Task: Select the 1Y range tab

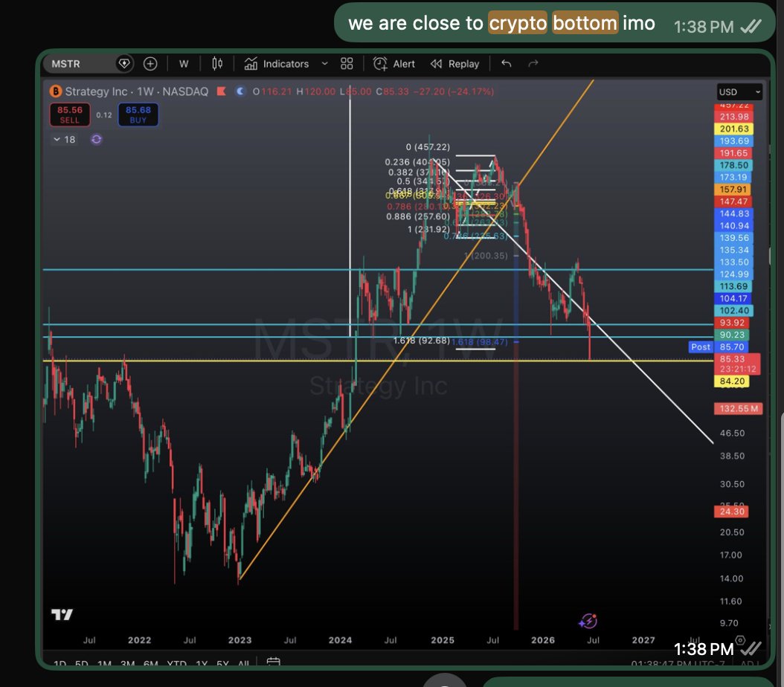Action: point(202,665)
